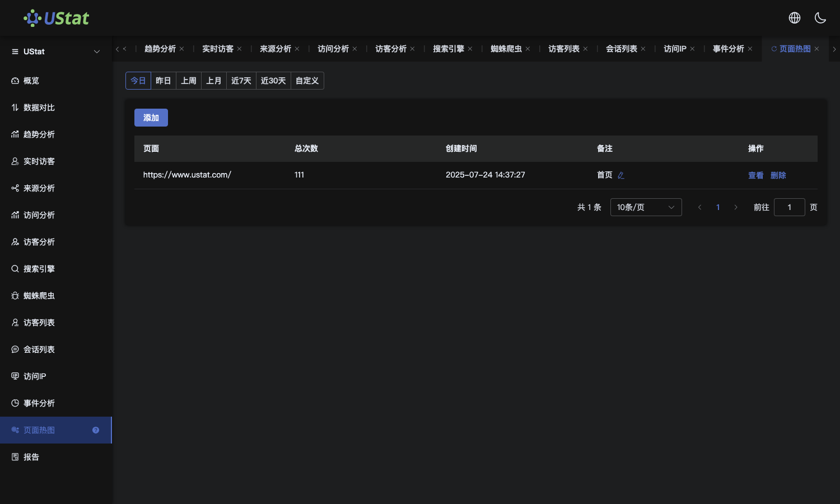The image size is (840, 504).
Task: Switch to 来源分析 tab
Action: (276, 49)
